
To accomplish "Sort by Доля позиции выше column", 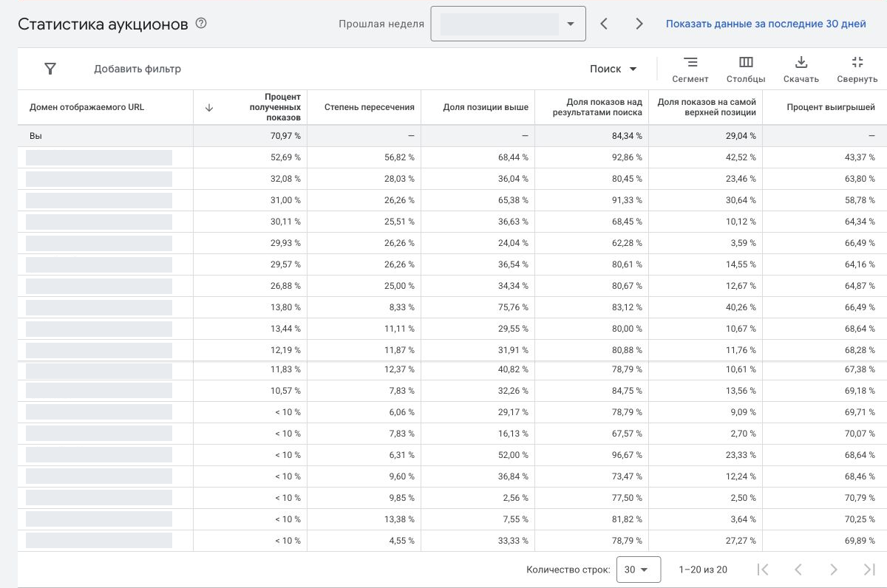I will click(x=486, y=107).
